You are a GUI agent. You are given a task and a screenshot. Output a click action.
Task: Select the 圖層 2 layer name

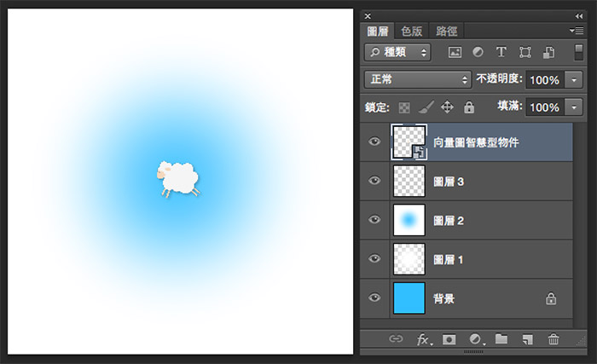coord(451,221)
